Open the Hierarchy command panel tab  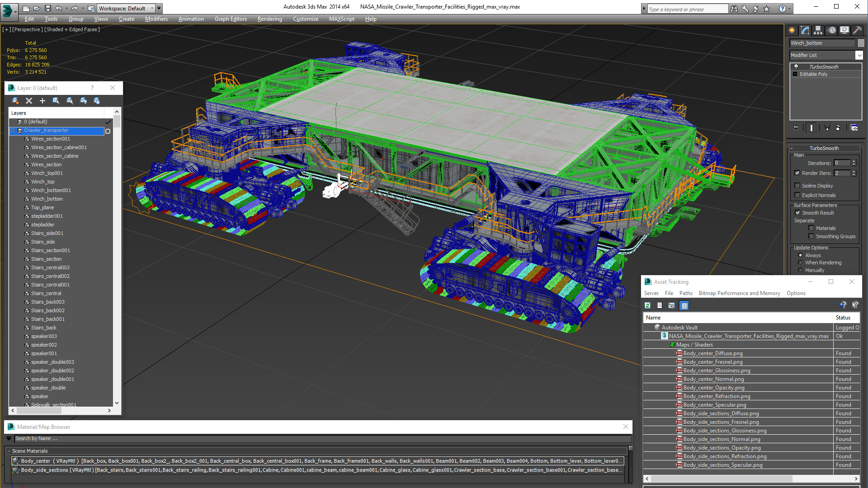818,30
